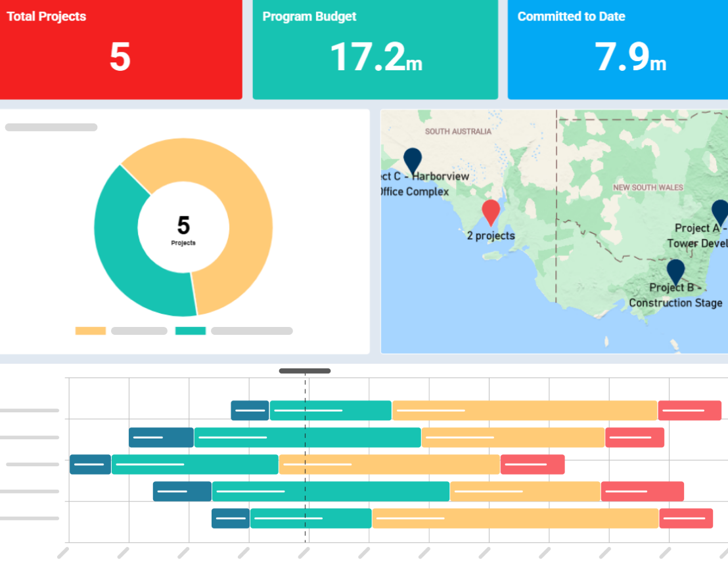Click the Committed to Date 7.9m card
This screenshot has height=562, width=728.
tap(618, 49)
